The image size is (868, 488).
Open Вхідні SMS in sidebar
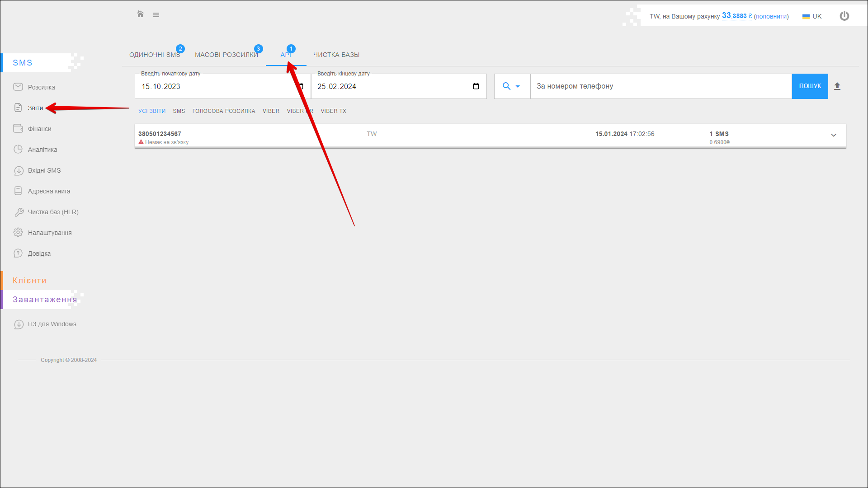tap(44, 170)
